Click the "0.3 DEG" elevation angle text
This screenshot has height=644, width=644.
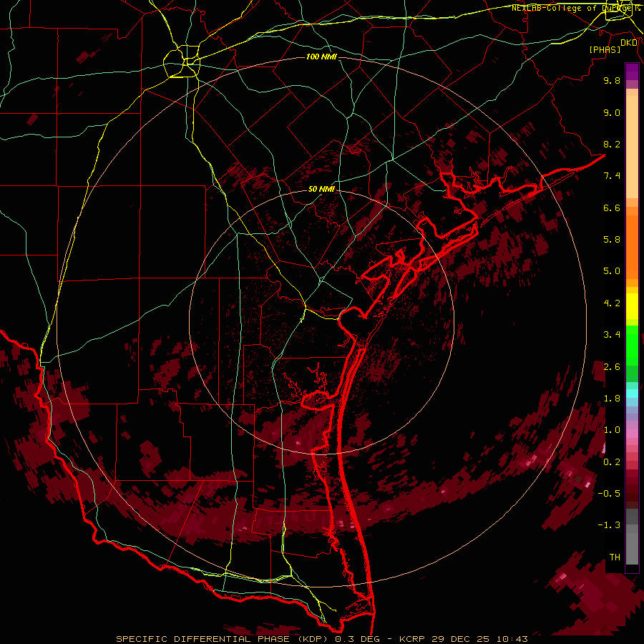(x=358, y=639)
